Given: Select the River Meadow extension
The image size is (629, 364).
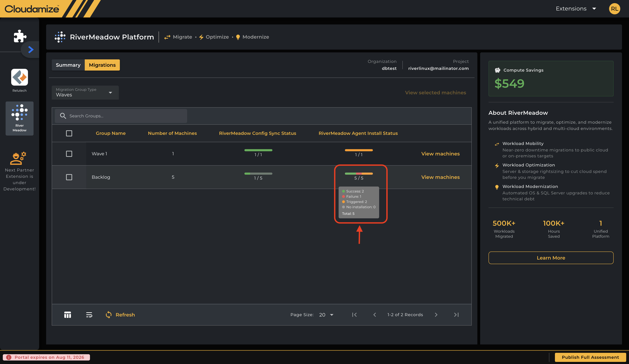Looking at the screenshot, I should pyautogui.click(x=19, y=118).
